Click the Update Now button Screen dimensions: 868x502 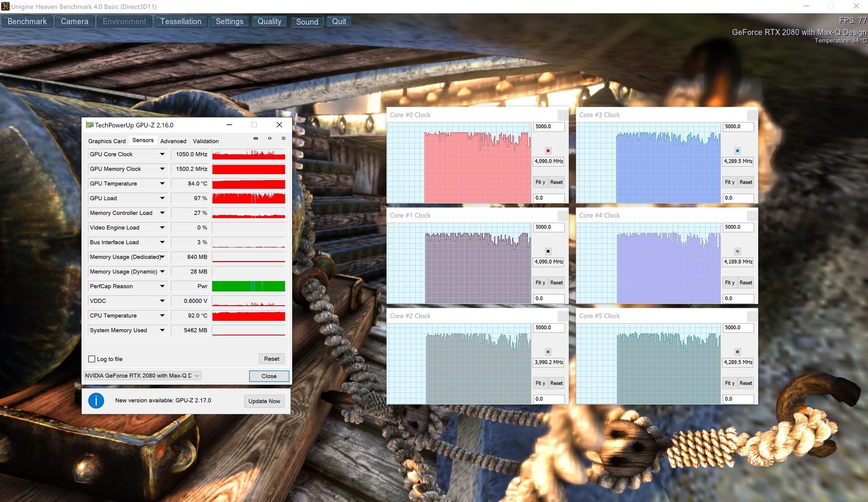(264, 401)
